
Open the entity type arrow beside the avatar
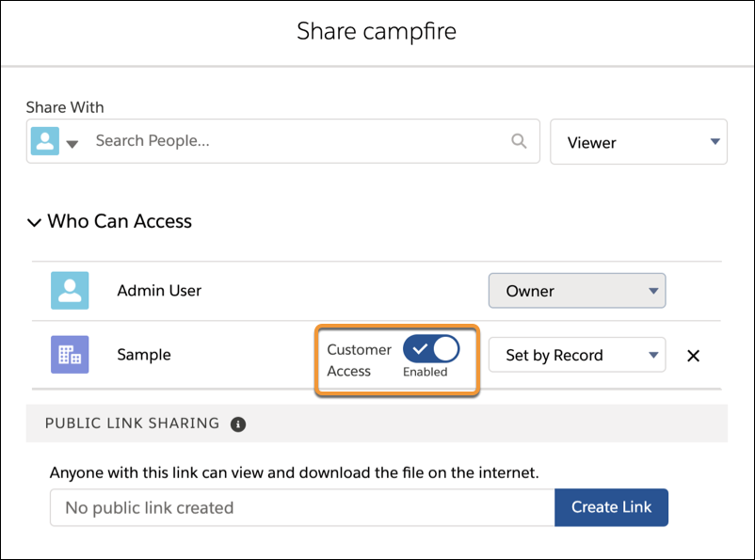[72, 143]
